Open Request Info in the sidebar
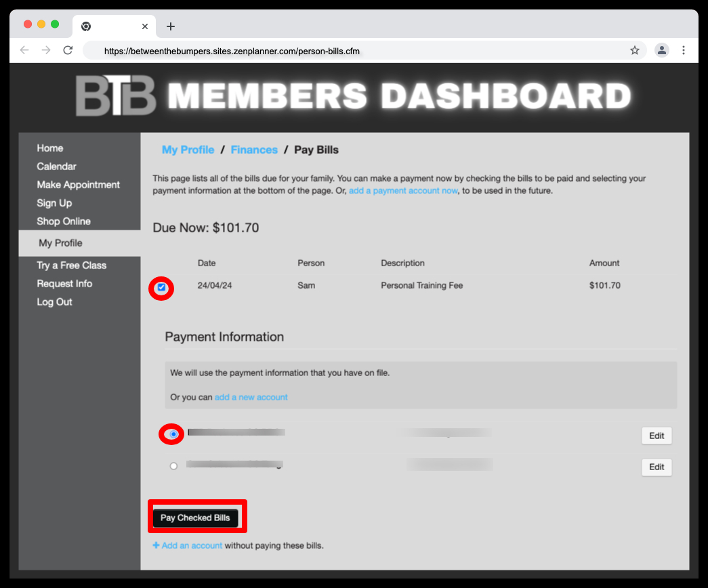 click(x=64, y=284)
